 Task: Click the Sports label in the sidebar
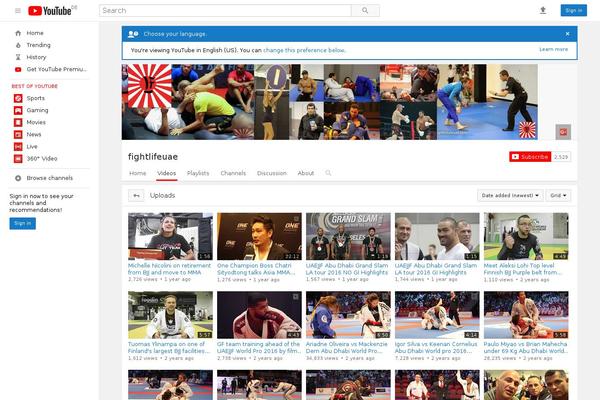(x=36, y=98)
